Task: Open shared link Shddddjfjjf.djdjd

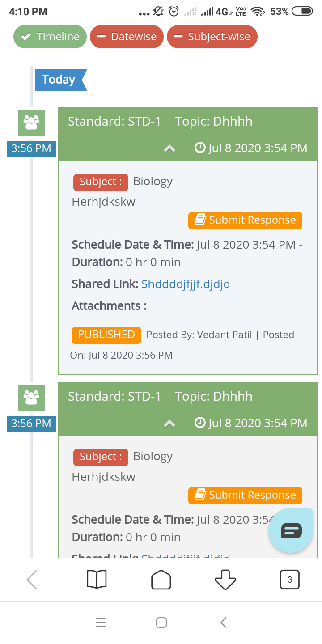Action: pyautogui.click(x=186, y=284)
